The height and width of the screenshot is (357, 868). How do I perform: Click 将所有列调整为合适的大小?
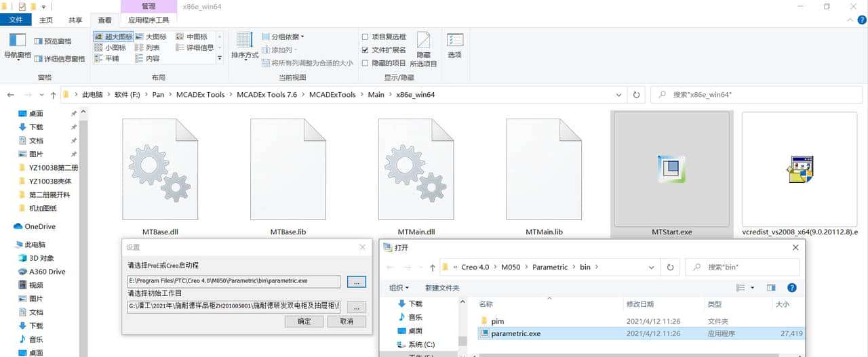(307, 62)
